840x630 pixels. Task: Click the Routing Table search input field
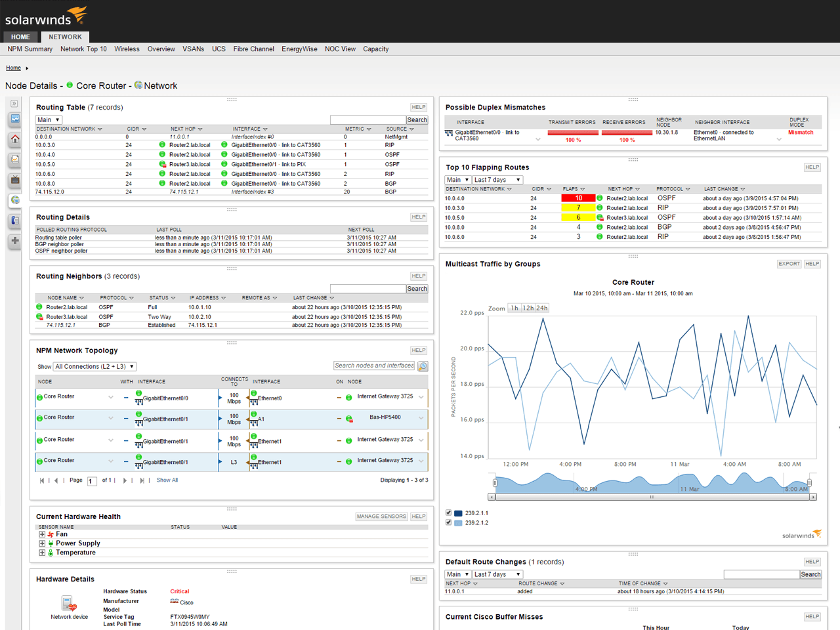coord(368,120)
